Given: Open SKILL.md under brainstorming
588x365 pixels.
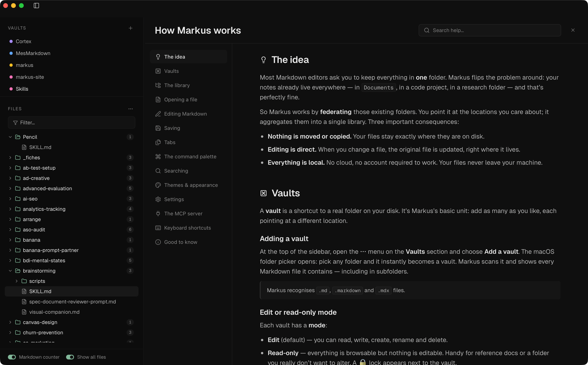Looking at the screenshot, I should pos(71,291).
